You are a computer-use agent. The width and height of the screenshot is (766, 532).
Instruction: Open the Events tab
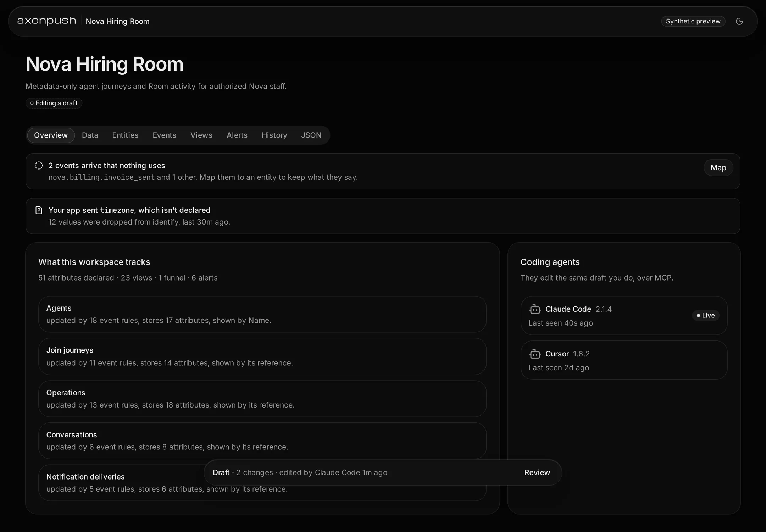click(164, 135)
